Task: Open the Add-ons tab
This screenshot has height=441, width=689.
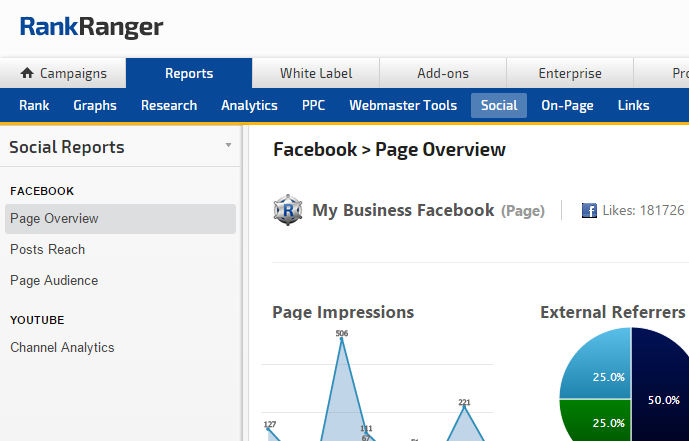Action: (x=443, y=73)
